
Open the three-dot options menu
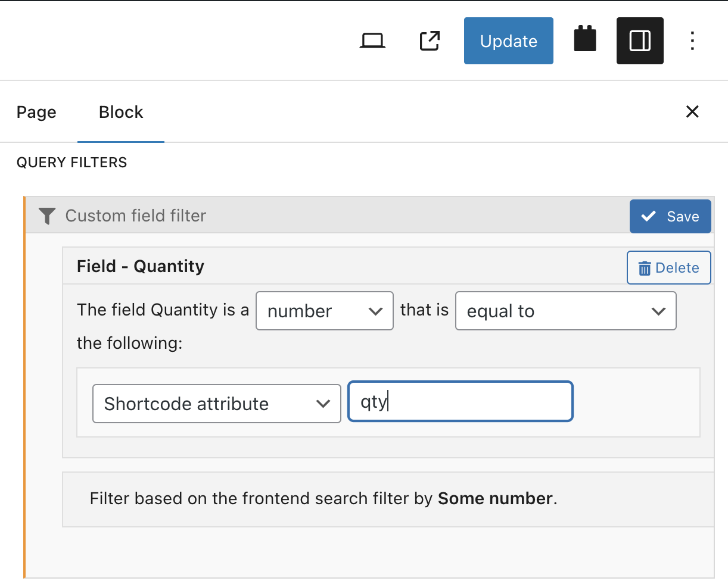coord(692,40)
